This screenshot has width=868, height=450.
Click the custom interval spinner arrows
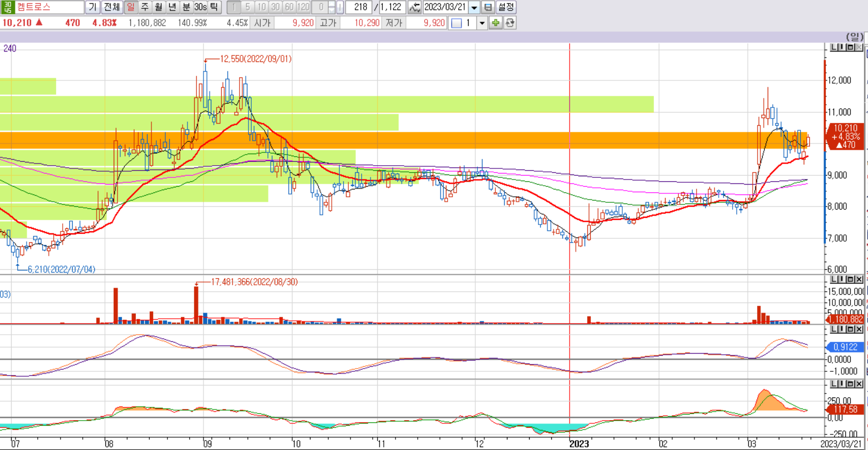pyautogui.click(x=332, y=7)
